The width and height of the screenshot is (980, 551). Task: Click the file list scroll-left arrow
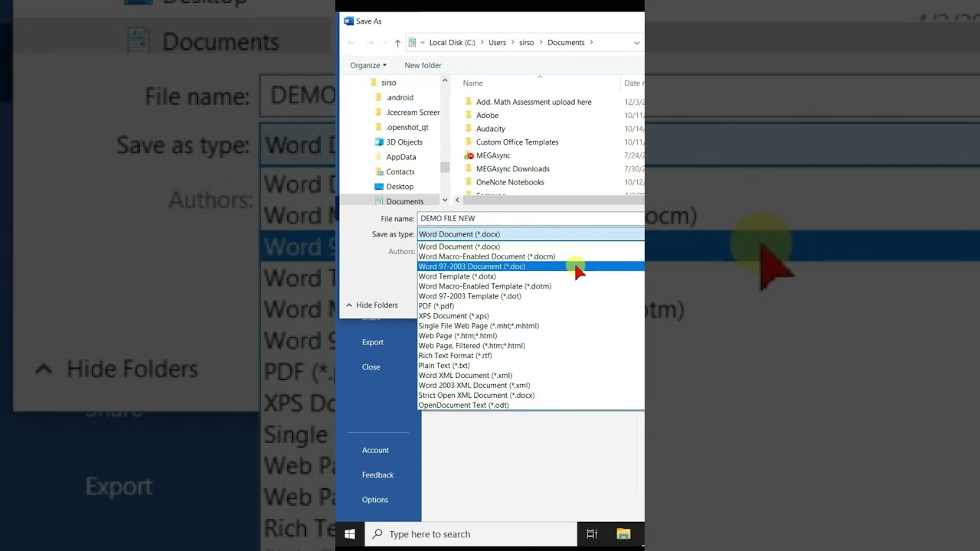[457, 201]
